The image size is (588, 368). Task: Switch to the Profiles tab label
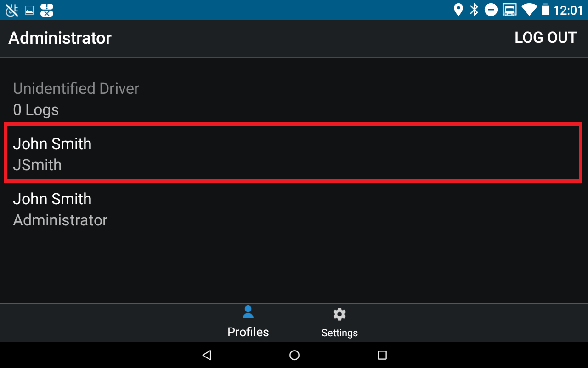tap(248, 332)
